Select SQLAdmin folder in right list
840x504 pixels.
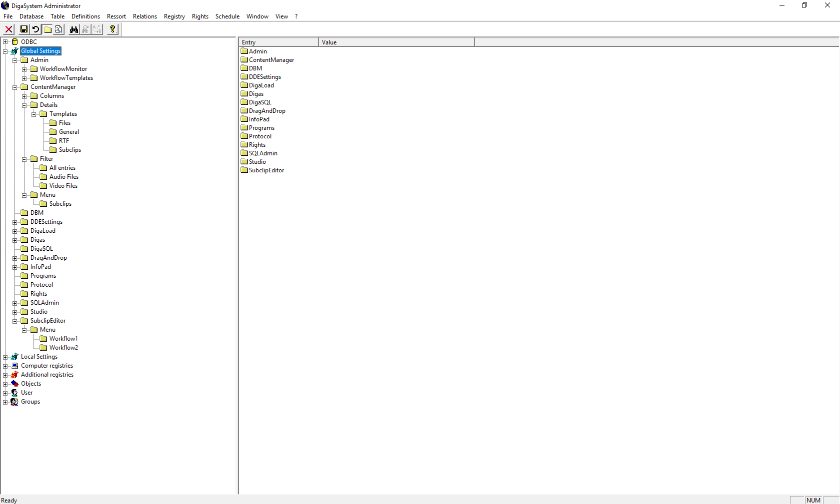pos(263,153)
